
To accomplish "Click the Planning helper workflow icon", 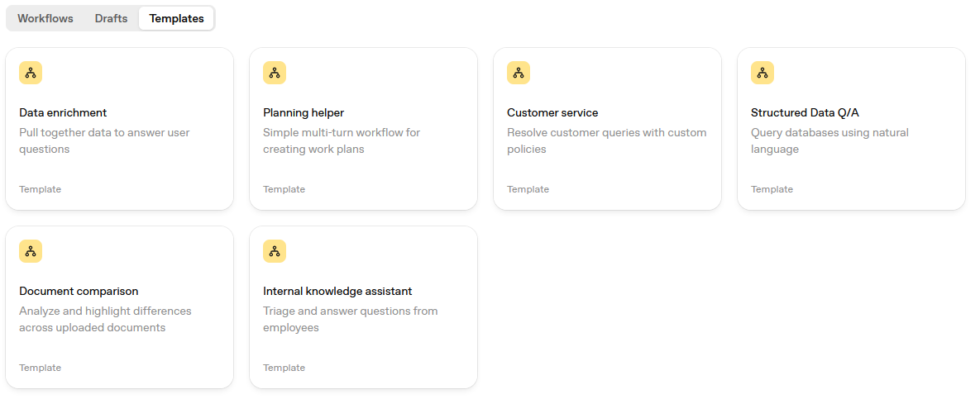I will pos(275,73).
